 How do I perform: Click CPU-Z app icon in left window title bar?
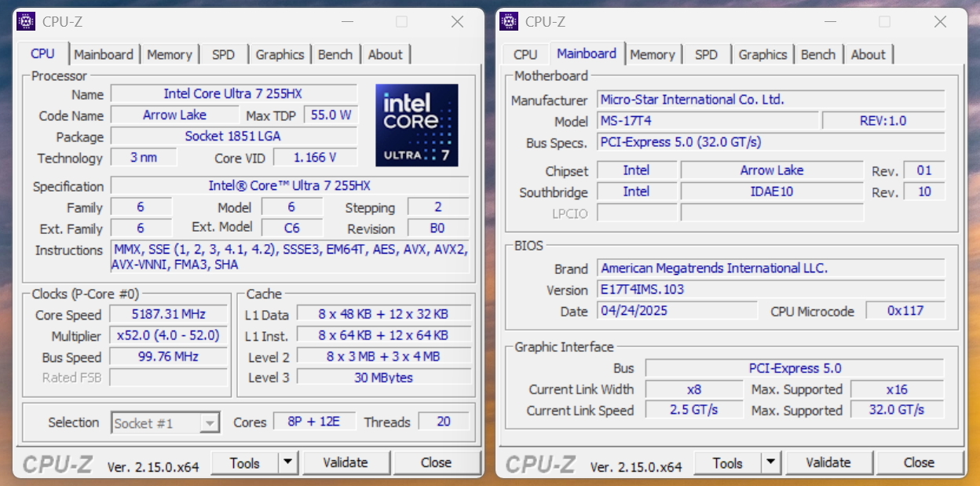pos(26,21)
